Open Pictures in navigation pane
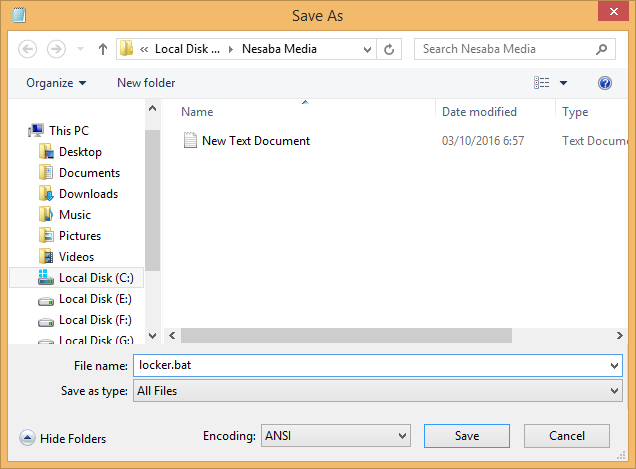 coord(80,236)
